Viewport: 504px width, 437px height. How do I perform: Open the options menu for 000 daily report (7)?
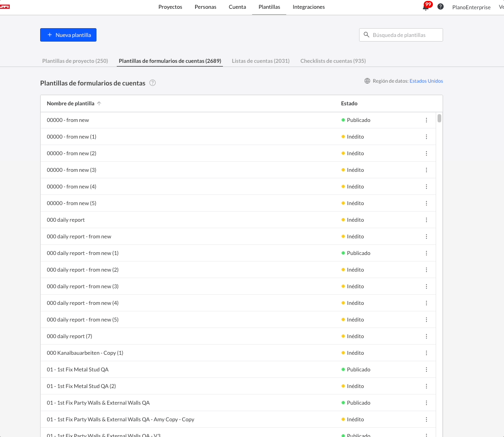click(x=426, y=336)
